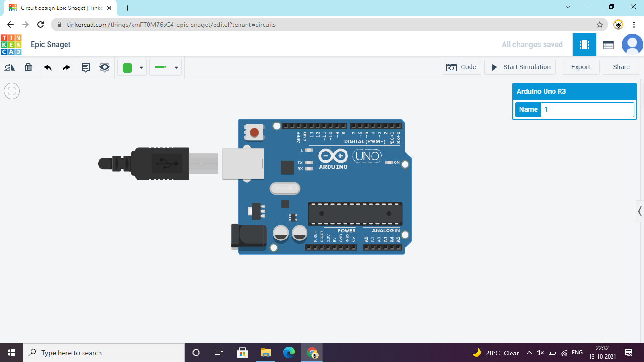Open a new browser tab

click(x=127, y=8)
